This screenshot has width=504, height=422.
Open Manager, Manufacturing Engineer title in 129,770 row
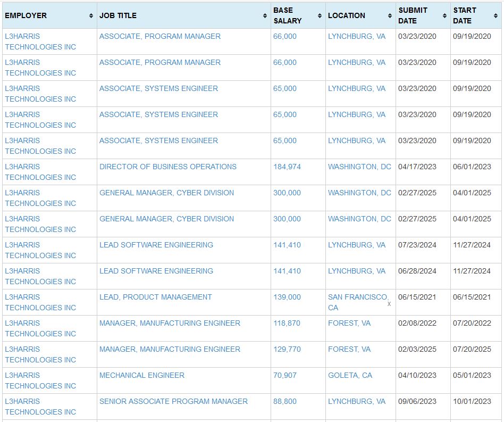170,349
